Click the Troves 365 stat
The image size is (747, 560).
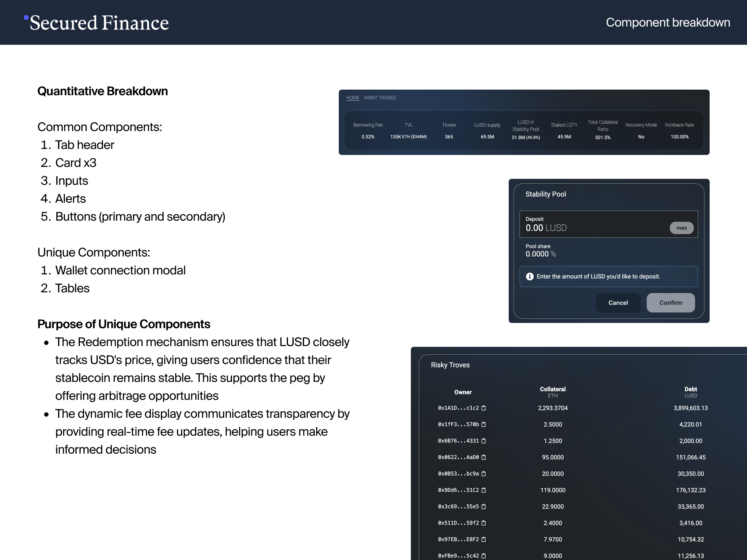449,131
